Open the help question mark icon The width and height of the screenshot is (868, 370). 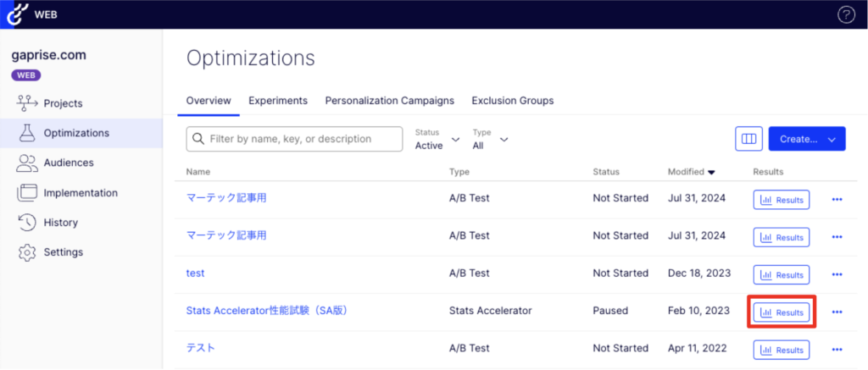pyautogui.click(x=846, y=14)
